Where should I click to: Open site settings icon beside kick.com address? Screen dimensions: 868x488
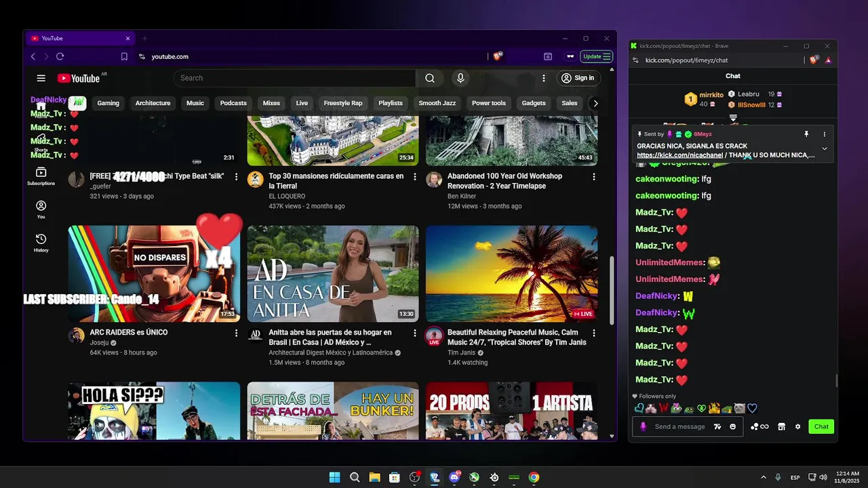pyautogui.click(x=635, y=60)
